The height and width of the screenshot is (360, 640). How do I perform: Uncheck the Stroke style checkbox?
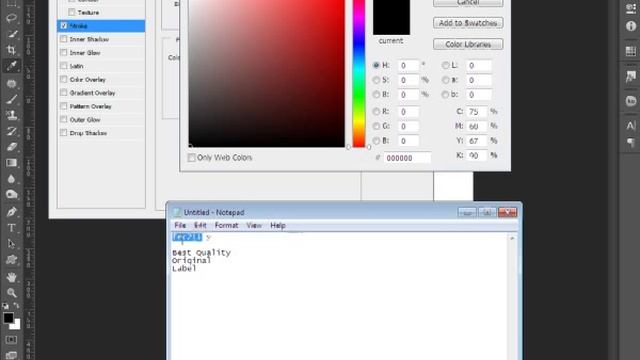64,26
